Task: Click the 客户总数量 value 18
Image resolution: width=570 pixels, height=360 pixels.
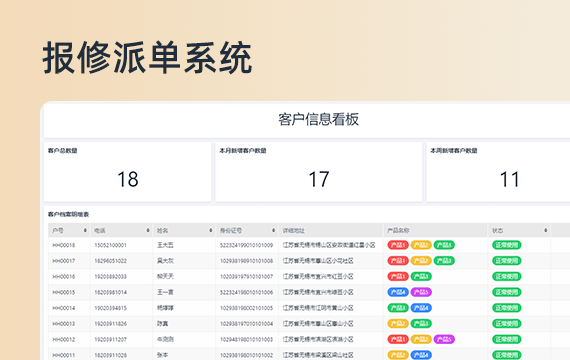Action: pos(128,179)
